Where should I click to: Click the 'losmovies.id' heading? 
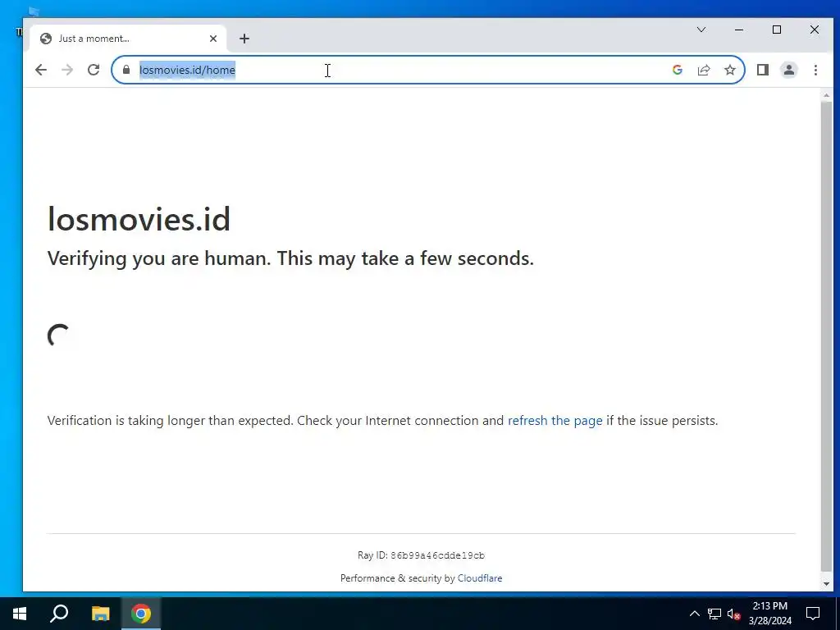tap(139, 219)
